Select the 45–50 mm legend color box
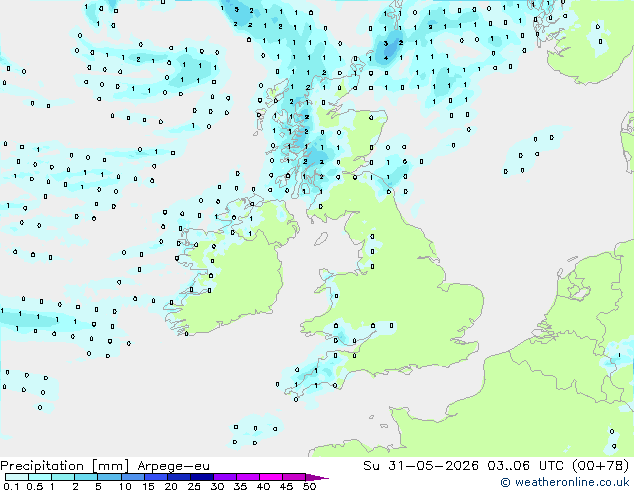Screen dimensions: 634x490 [294, 477]
